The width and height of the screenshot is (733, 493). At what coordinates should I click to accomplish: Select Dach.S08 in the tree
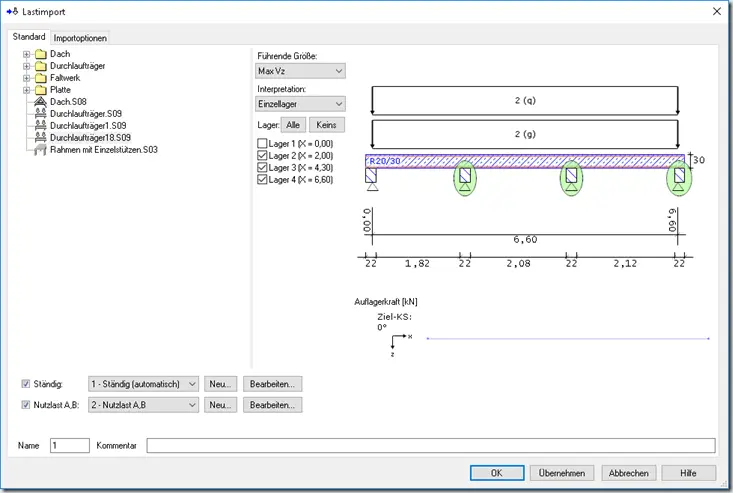click(x=68, y=101)
